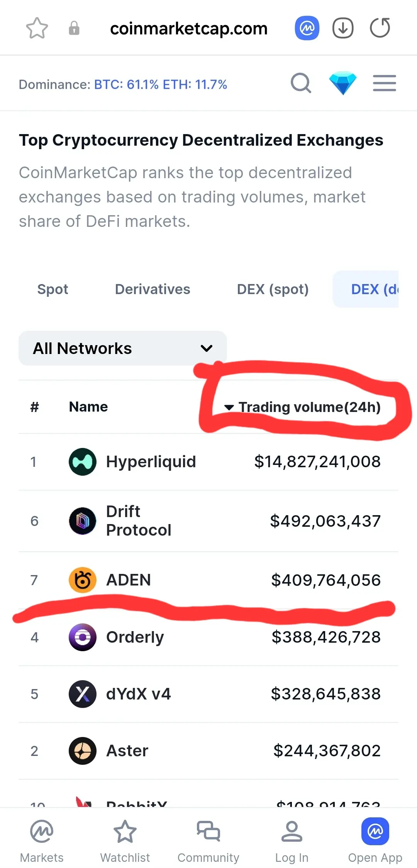Tap the coinmarketcap.com address field
This screenshot has height=868, width=417.
click(x=189, y=28)
